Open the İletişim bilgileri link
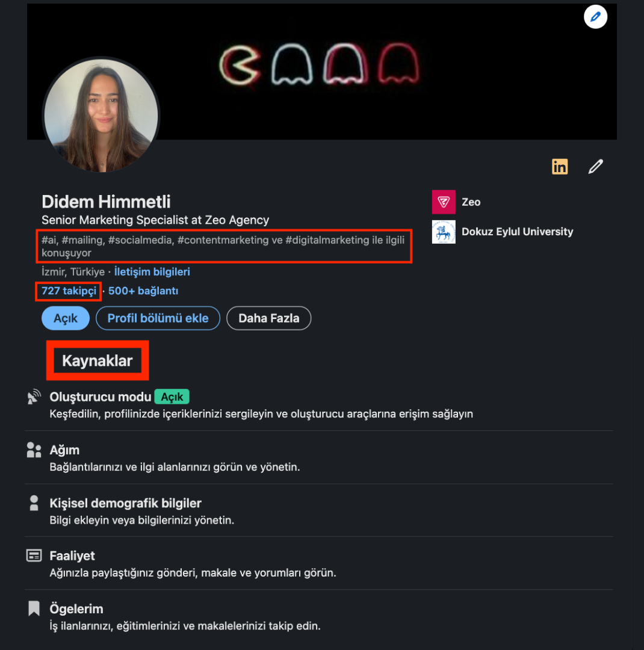 click(152, 272)
